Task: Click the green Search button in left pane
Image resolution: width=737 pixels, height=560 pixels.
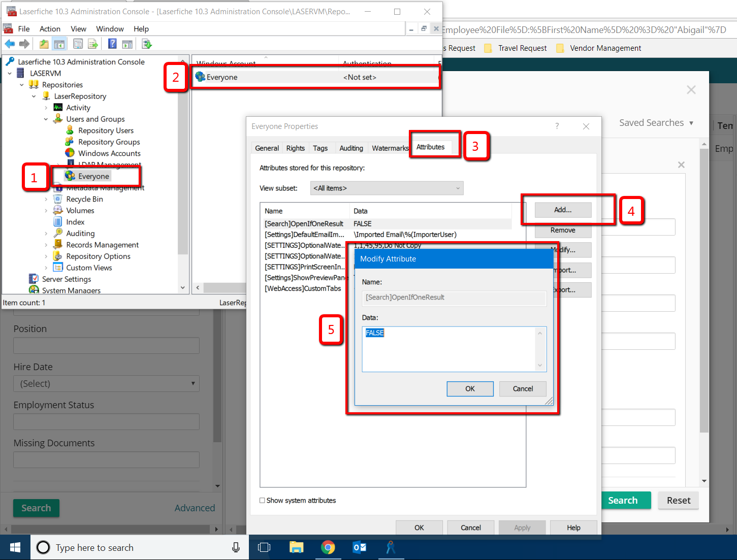Action: 36,508
